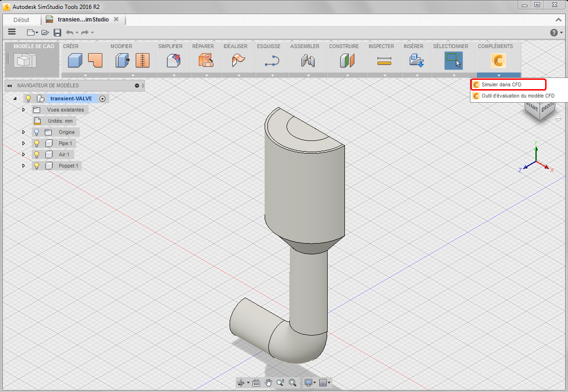Open the help question mark menu

pos(554,32)
